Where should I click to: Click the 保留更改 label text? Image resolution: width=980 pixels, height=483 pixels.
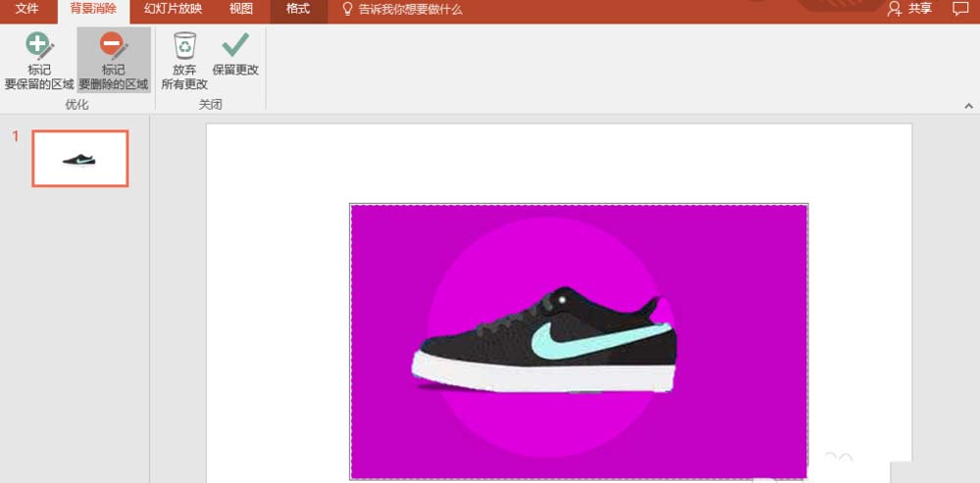click(x=235, y=70)
